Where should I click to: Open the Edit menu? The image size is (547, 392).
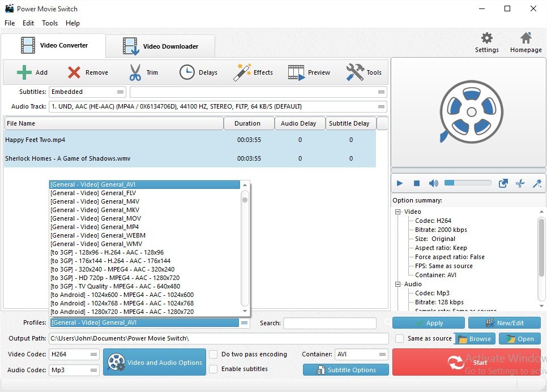coord(28,23)
